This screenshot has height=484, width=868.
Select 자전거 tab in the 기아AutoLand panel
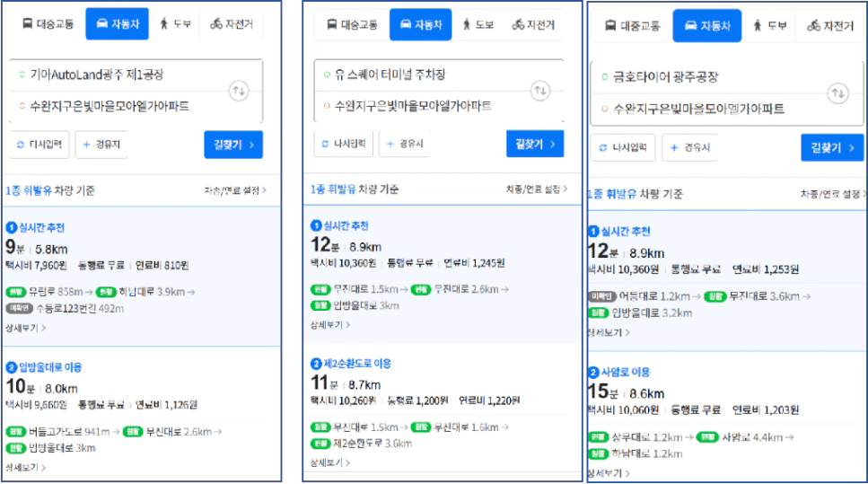(232, 24)
